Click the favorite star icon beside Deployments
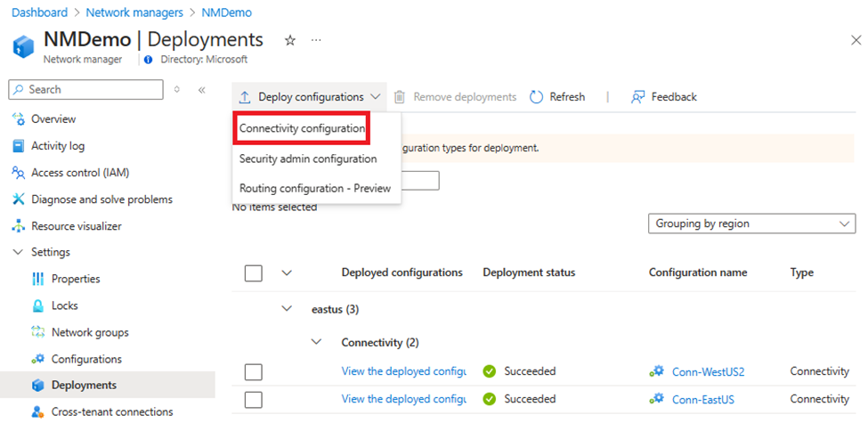Viewport: 868px width, 423px height. pos(289,40)
